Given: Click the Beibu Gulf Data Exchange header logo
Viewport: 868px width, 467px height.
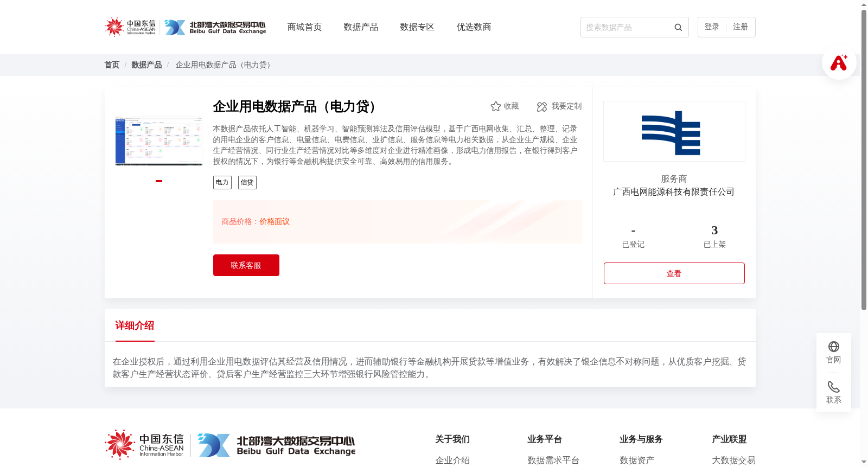Looking at the screenshot, I should [x=215, y=27].
